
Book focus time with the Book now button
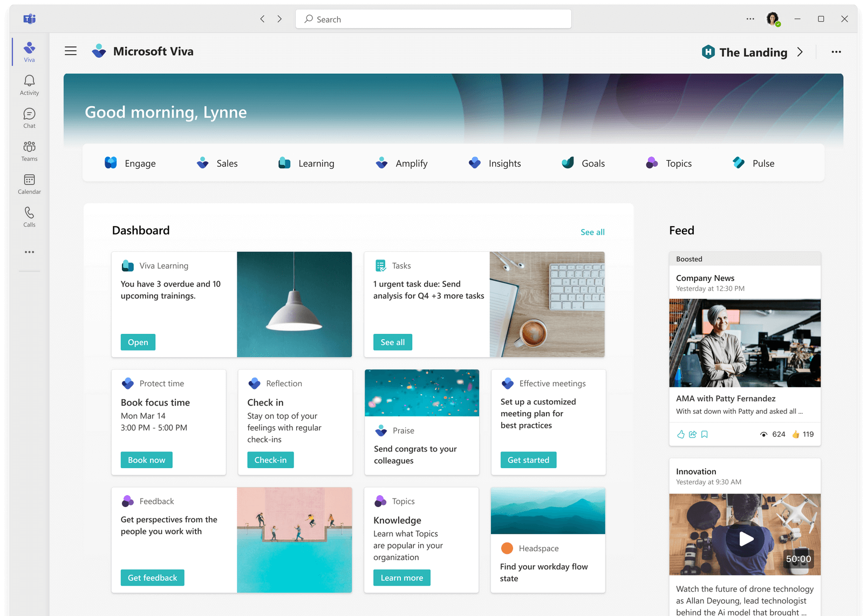[146, 460]
